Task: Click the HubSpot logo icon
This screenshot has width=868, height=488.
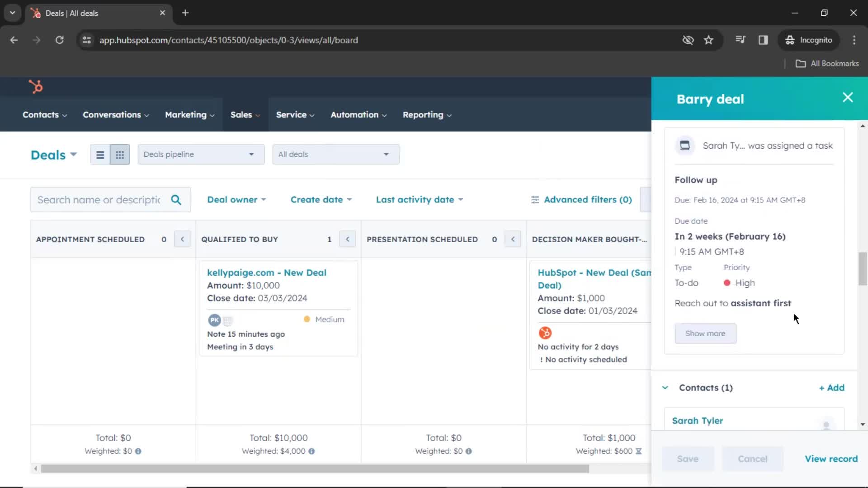Action: (36, 86)
